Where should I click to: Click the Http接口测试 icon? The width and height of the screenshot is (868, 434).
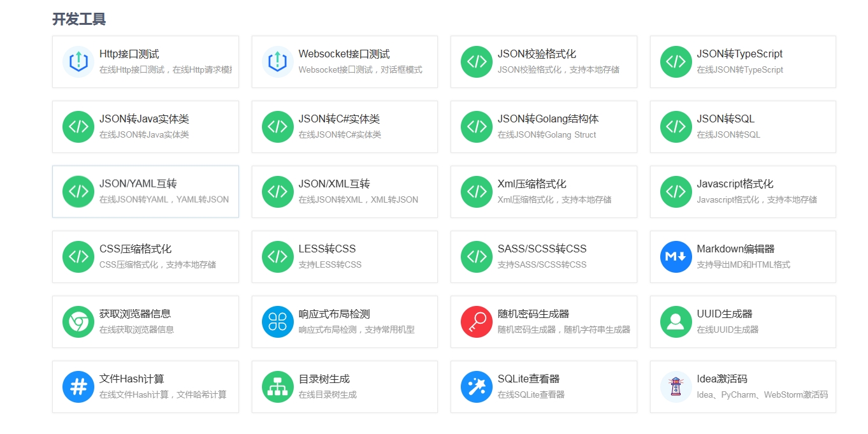pos(78,62)
